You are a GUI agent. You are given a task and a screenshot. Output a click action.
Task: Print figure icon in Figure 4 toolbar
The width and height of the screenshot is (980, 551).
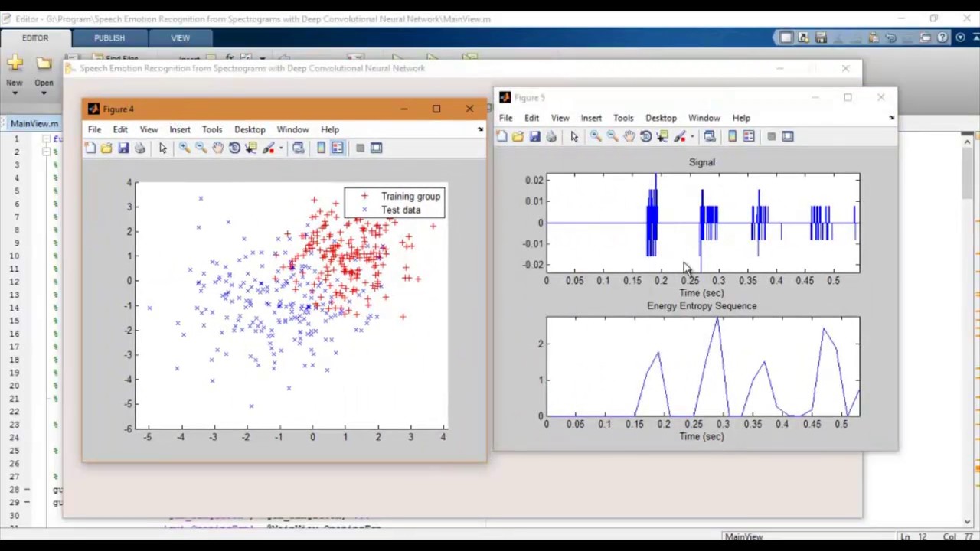tap(140, 148)
